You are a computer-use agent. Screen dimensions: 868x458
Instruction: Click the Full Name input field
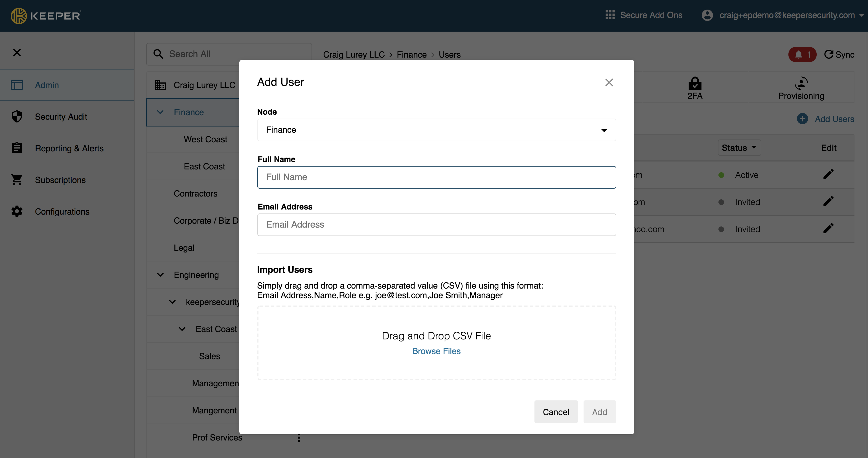coord(436,177)
